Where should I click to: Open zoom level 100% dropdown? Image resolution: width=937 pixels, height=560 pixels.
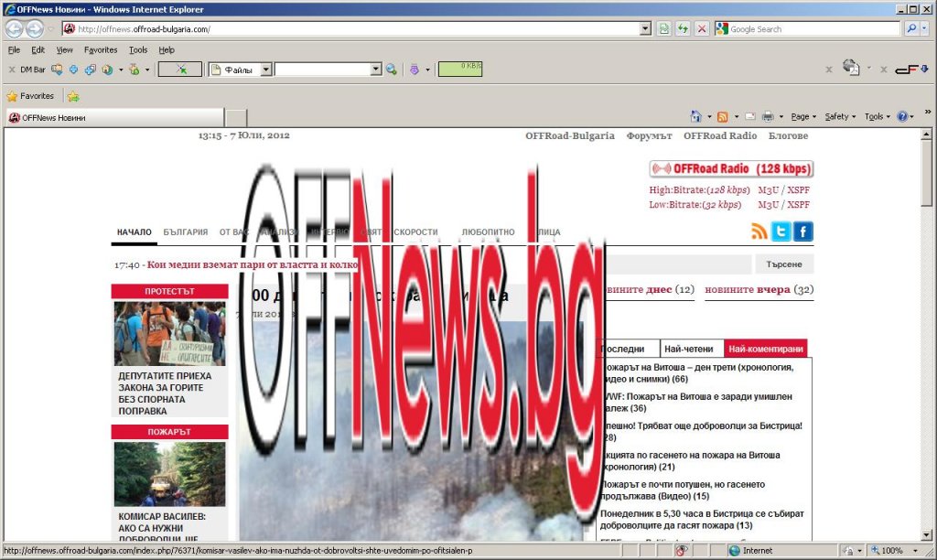915,551
